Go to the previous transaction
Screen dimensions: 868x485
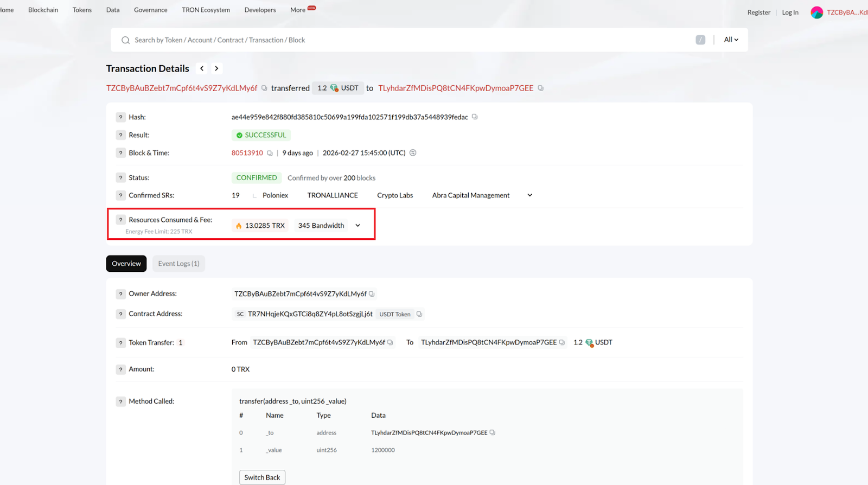(202, 68)
